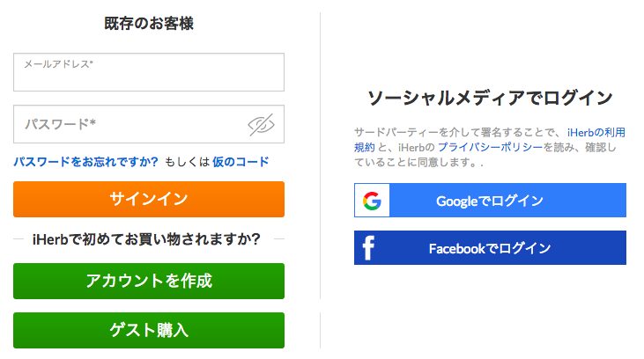Open the iHerbの利用規約 link
This screenshot has width=644, height=359.
click(596, 133)
